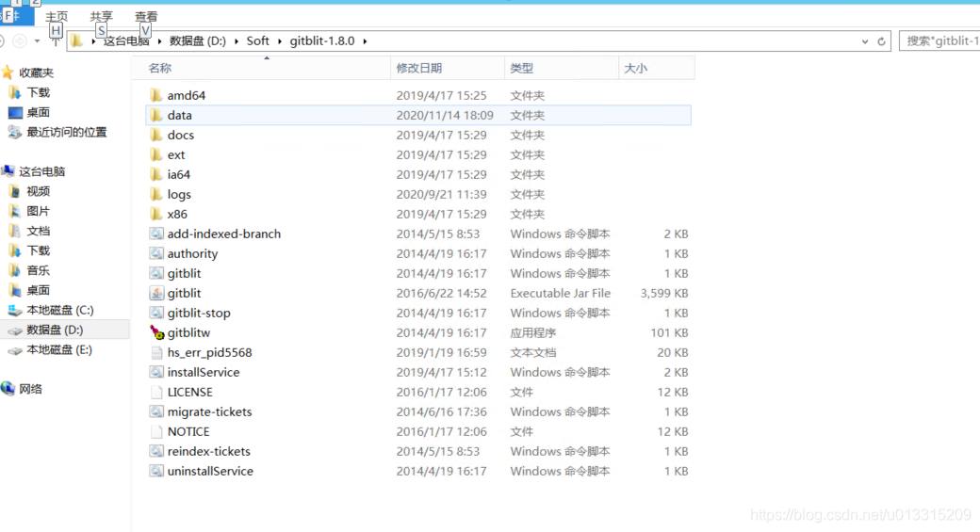Select add-indexed-branch script icon

[156, 234]
